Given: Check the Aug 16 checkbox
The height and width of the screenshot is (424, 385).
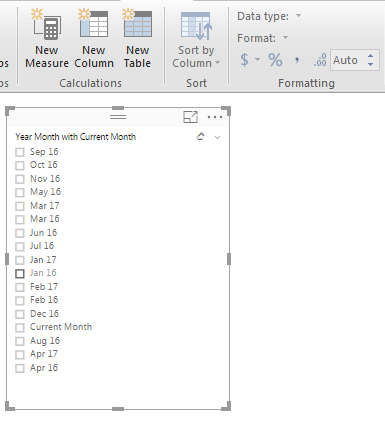Looking at the screenshot, I should pos(20,341).
